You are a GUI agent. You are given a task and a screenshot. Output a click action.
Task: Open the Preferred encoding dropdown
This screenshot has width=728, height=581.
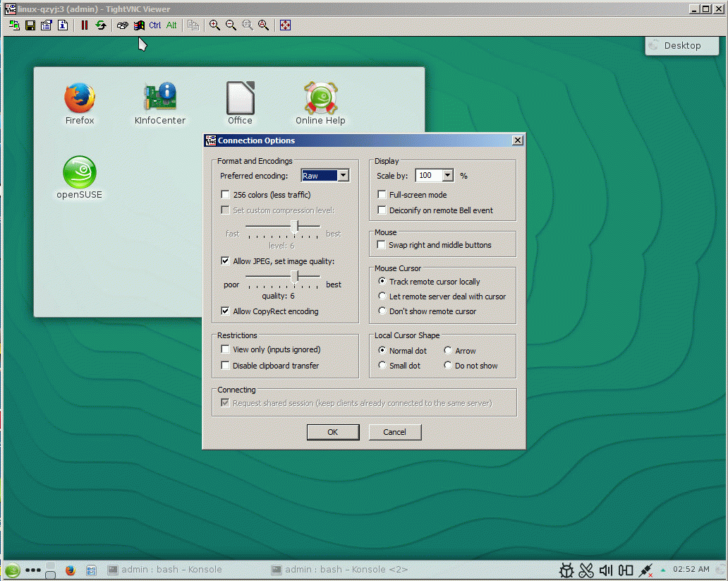(343, 175)
